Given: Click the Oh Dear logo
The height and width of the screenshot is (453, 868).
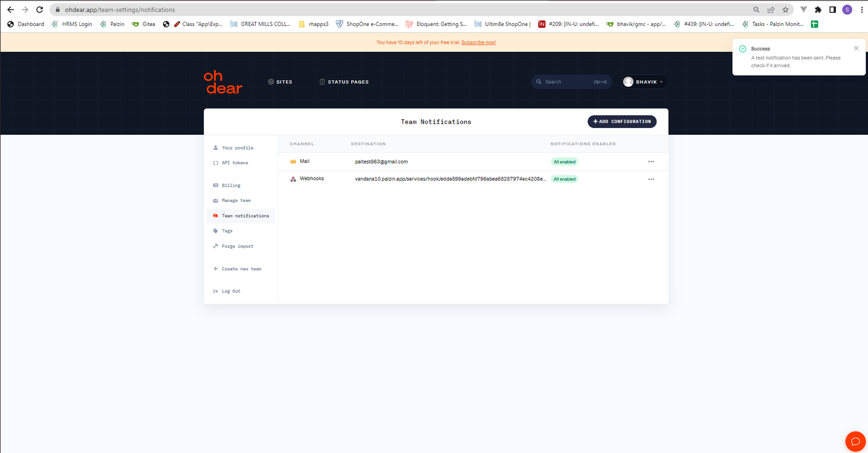Looking at the screenshot, I should [x=223, y=82].
